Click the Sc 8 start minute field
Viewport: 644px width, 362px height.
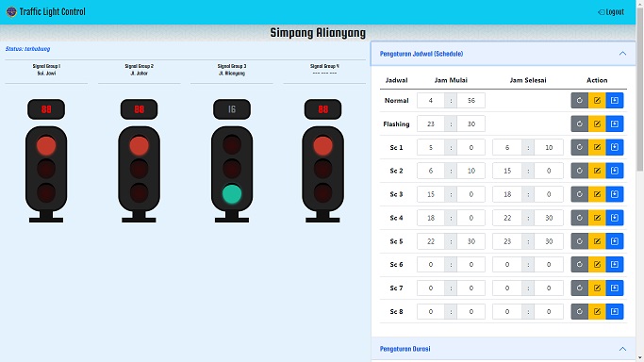point(471,311)
